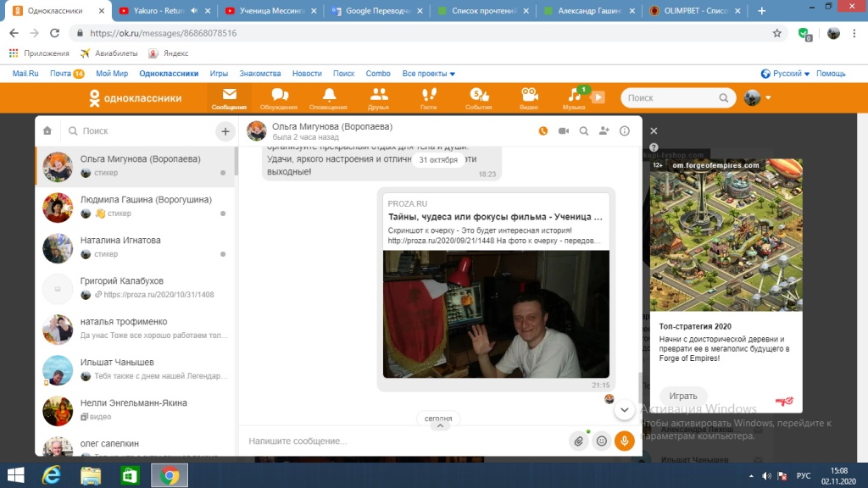
Task: Open chat with Наталина Игнатова
Action: click(135, 247)
